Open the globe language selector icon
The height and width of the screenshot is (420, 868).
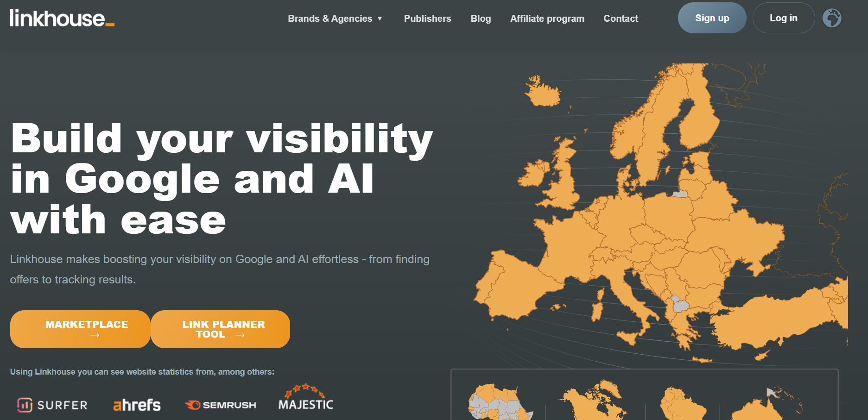(x=832, y=18)
